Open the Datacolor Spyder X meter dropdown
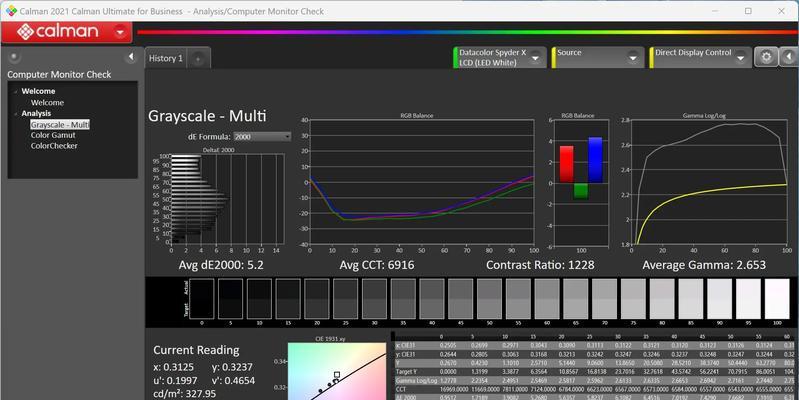The image size is (799, 400). (x=535, y=58)
